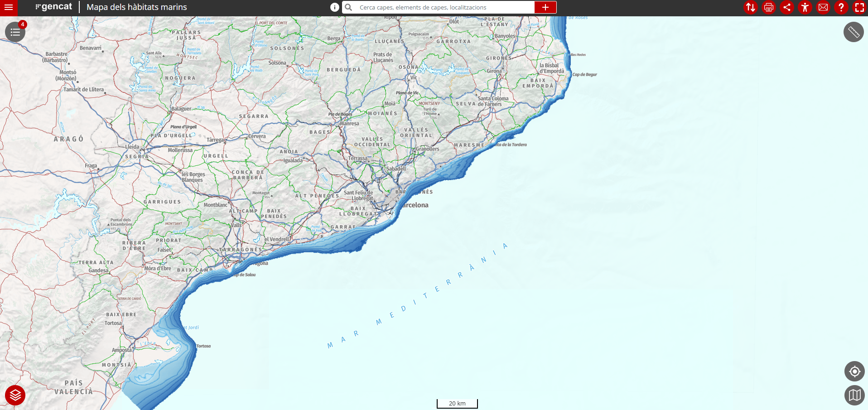Toggle fullscreen mode
The width and height of the screenshot is (868, 410).
[x=859, y=7]
